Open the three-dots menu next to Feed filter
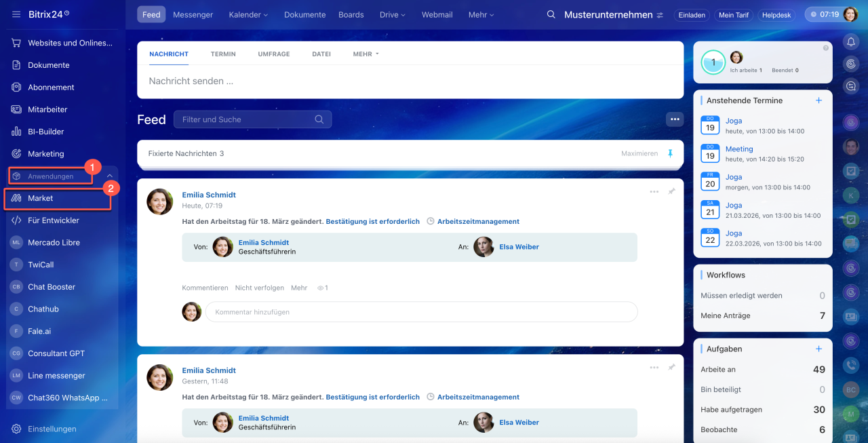Viewport: 868px width, 443px height. [x=674, y=119]
